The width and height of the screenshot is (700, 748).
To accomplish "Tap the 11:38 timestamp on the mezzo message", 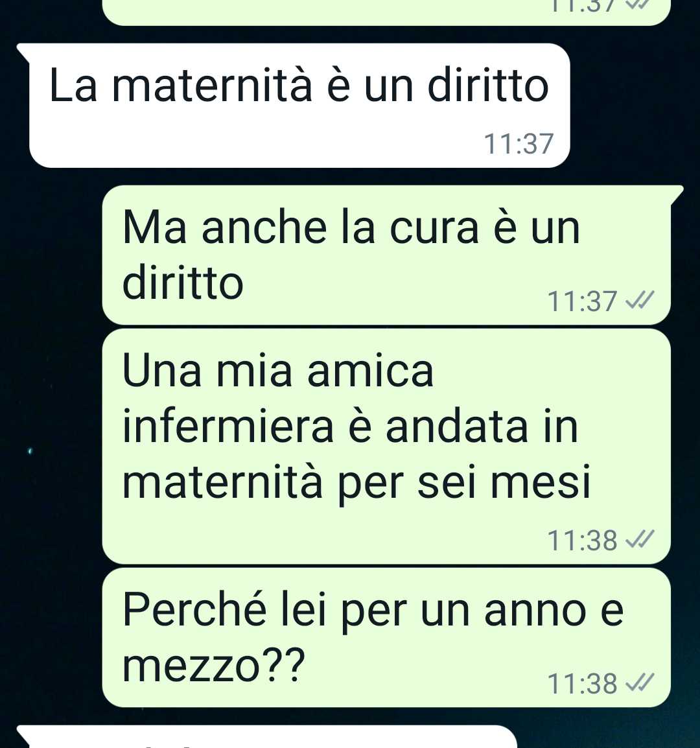I will tap(582, 684).
